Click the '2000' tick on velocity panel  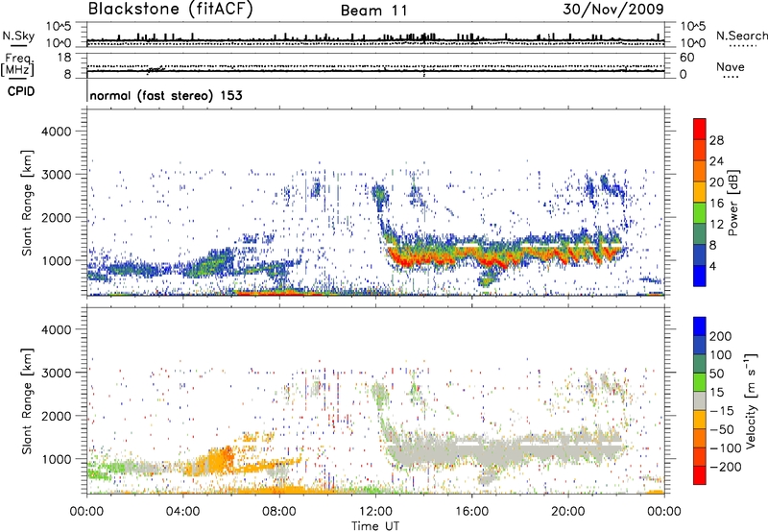click(x=56, y=416)
